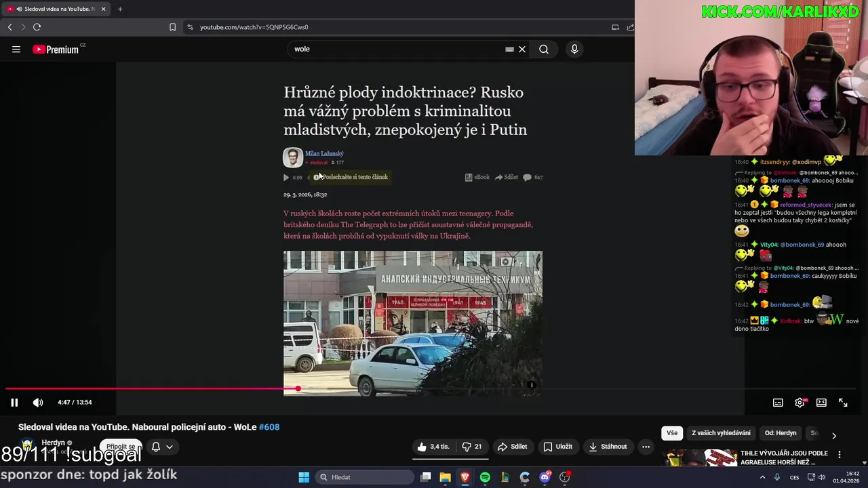The image size is (868, 488).
Task: Select the Od: Herdyn chip
Action: pos(781,433)
